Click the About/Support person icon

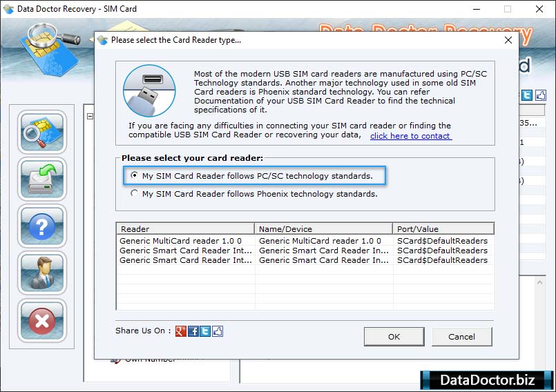42,273
